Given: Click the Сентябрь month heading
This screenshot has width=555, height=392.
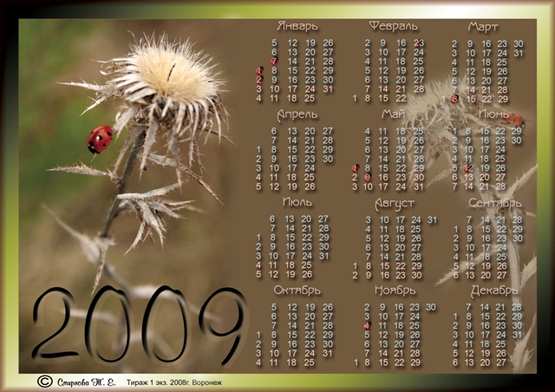Looking at the screenshot, I should coord(495,203).
